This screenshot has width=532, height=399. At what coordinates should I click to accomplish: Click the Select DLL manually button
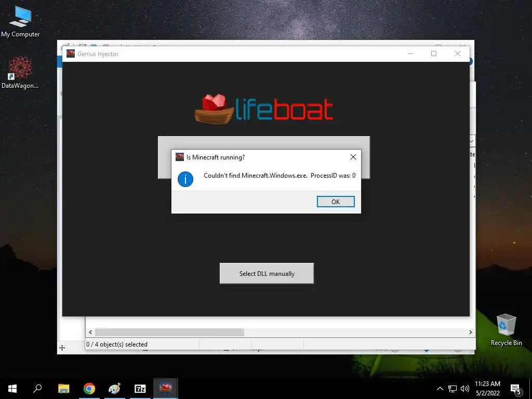tap(267, 273)
